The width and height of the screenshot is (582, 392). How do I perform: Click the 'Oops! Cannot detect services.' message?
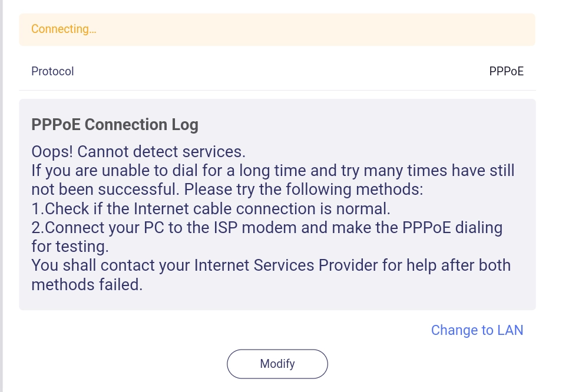138,152
